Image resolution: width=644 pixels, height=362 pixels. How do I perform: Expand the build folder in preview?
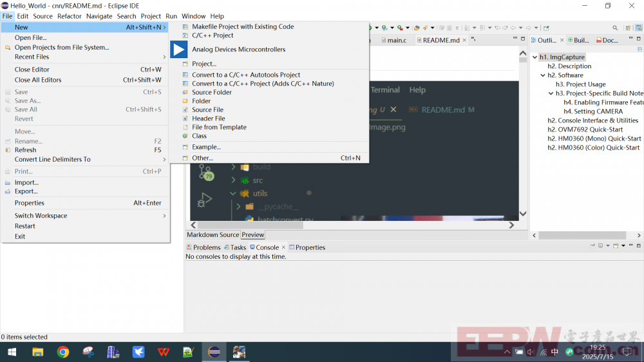pyautogui.click(x=233, y=167)
